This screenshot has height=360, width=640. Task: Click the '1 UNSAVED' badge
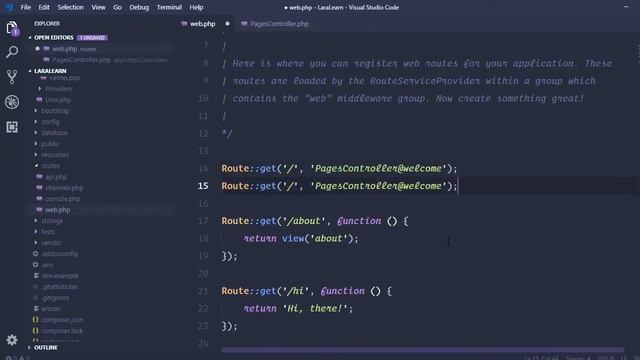coord(92,38)
